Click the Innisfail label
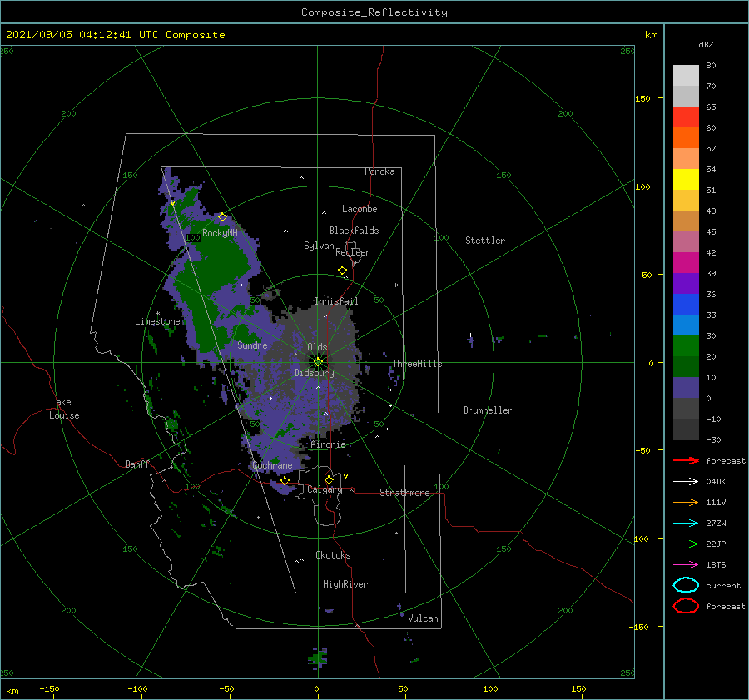This screenshot has height=700, width=749. (x=336, y=301)
